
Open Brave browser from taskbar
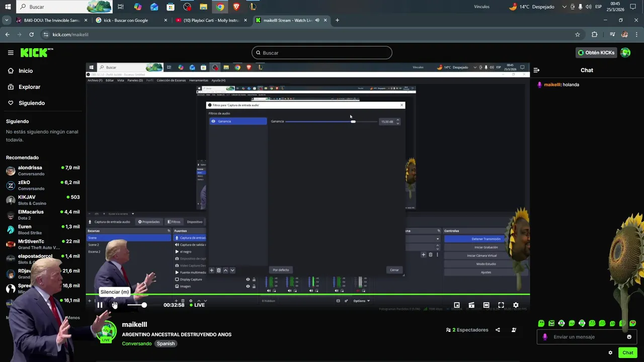click(236, 7)
